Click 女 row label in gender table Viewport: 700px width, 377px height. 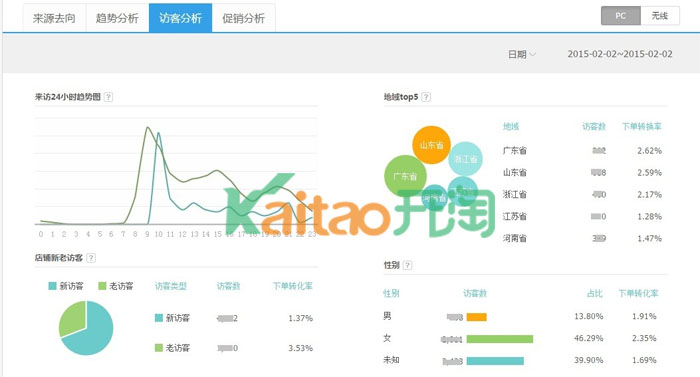(387, 338)
